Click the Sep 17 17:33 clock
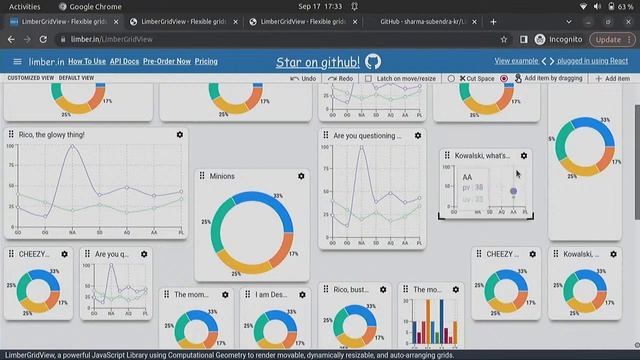The height and width of the screenshot is (360, 640). (320, 7)
